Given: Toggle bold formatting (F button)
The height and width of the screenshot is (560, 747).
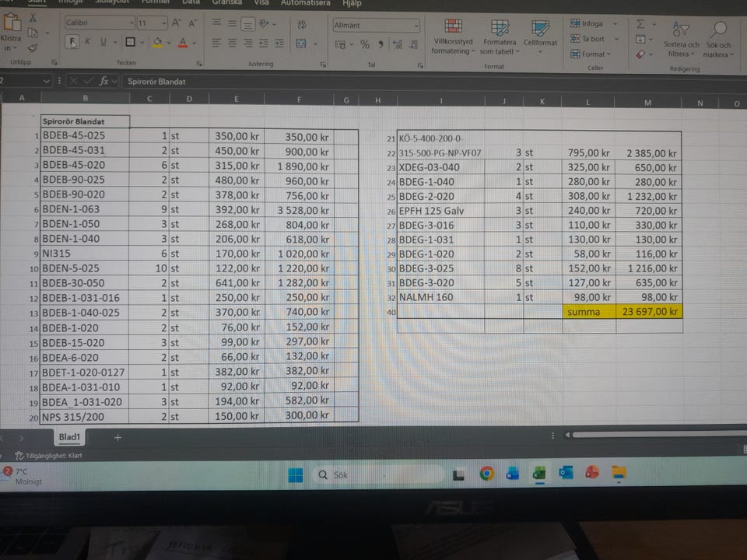Looking at the screenshot, I should (x=72, y=42).
